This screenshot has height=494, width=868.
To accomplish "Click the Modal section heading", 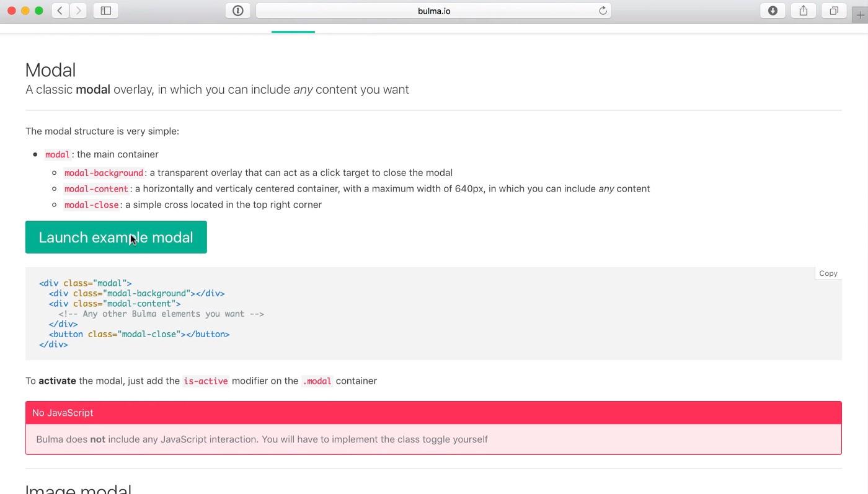I will [x=50, y=70].
